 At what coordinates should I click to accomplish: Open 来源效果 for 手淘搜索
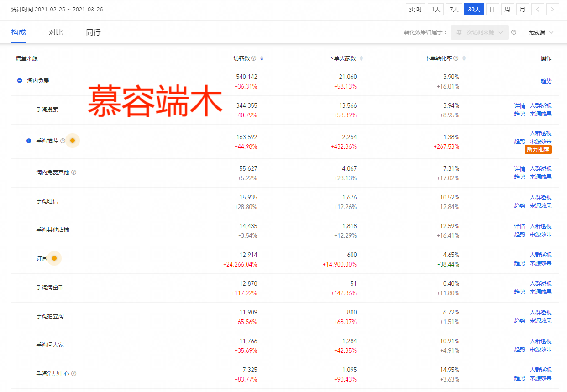(541, 114)
